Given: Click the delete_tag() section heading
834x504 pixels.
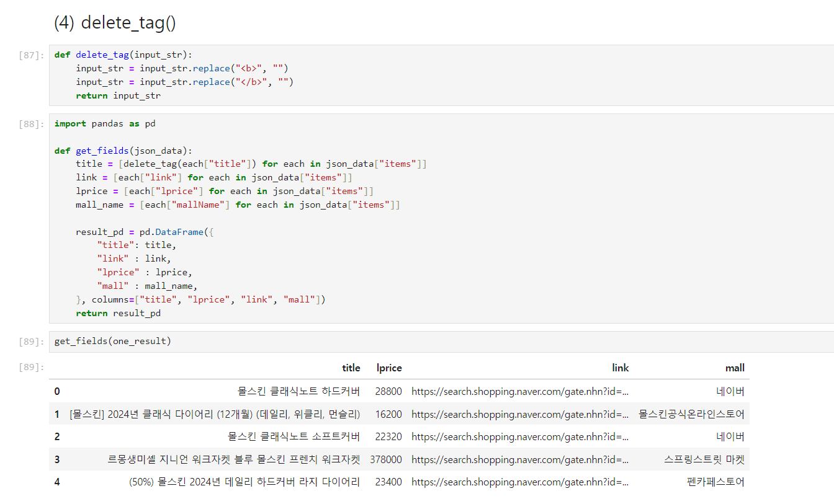Looking at the screenshot, I should (x=115, y=23).
